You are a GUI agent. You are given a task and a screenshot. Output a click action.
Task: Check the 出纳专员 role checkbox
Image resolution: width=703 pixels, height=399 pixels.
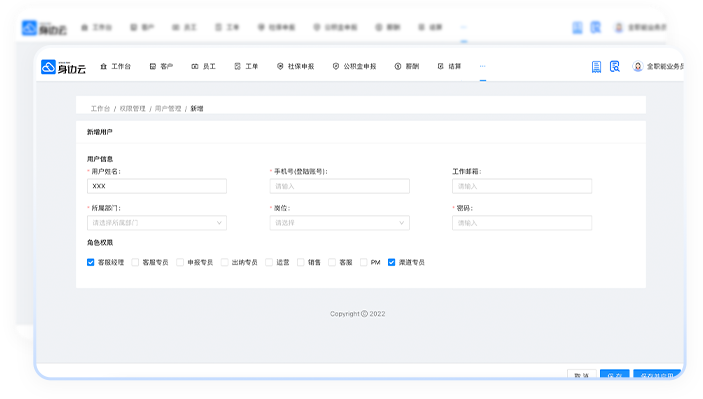pos(224,262)
